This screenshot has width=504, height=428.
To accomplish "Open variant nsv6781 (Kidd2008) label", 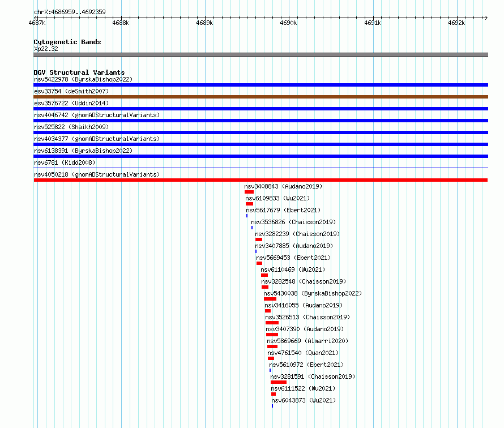I will 65,162.
